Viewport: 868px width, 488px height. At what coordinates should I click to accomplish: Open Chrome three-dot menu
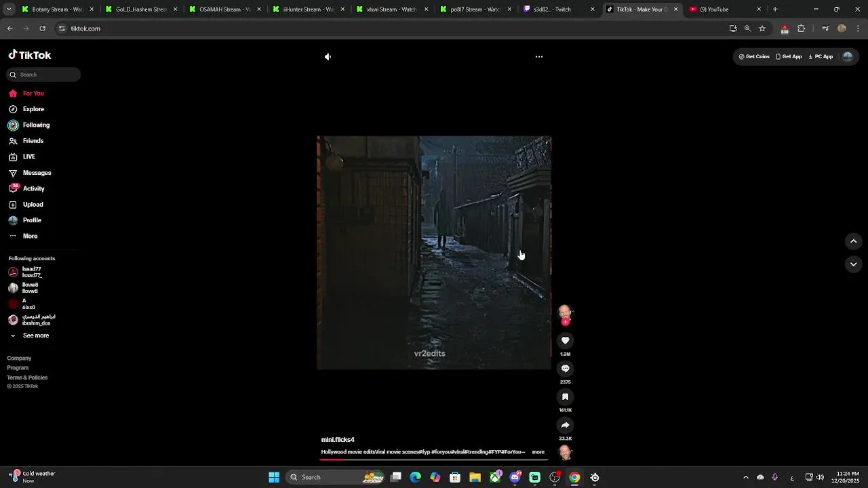tap(859, 28)
